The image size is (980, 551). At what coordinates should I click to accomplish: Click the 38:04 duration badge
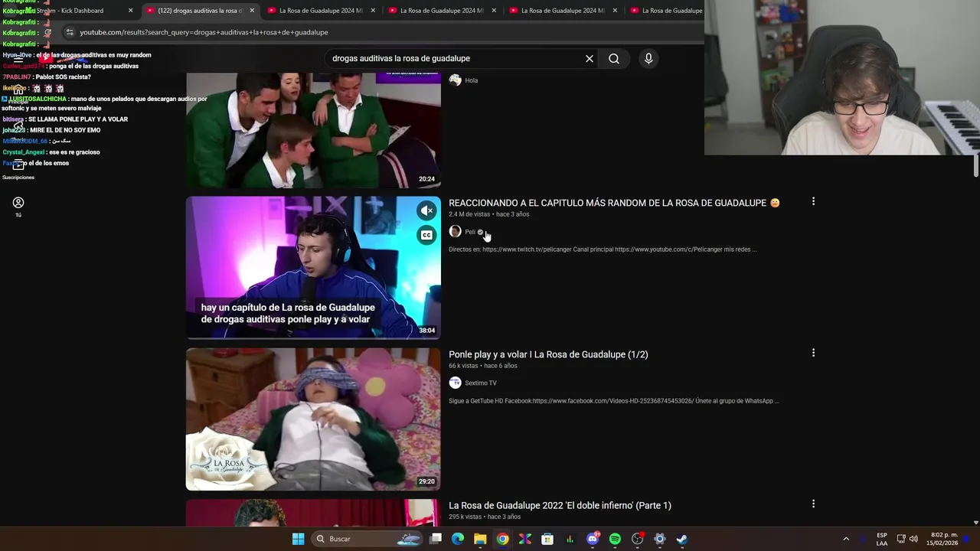(426, 331)
